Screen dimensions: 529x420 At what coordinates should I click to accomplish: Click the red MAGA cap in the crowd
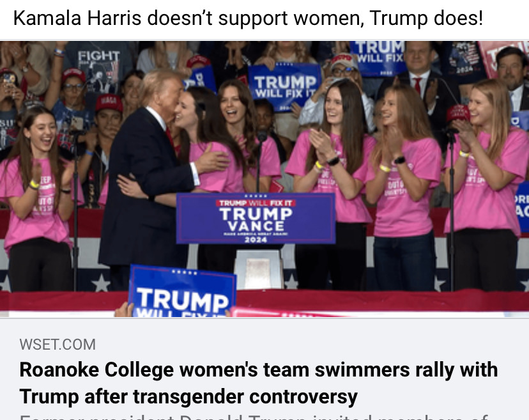click(x=109, y=103)
